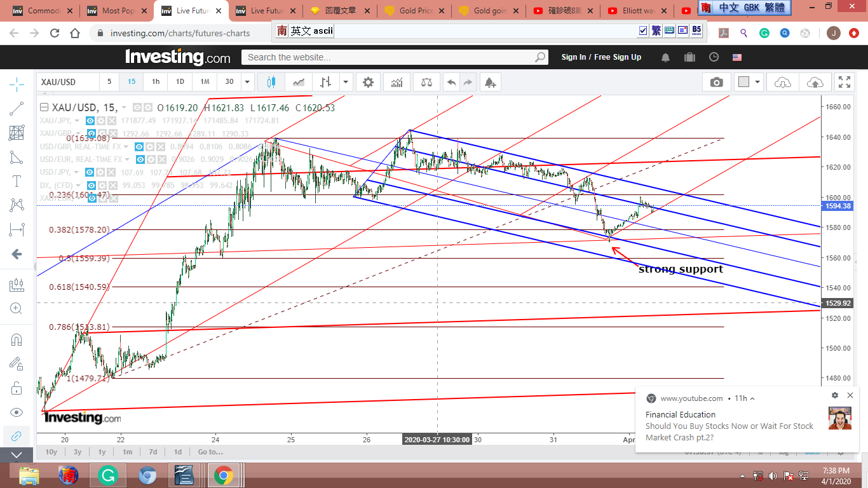
Task: Take a chart snapshot with camera icon
Action: click(x=716, y=82)
